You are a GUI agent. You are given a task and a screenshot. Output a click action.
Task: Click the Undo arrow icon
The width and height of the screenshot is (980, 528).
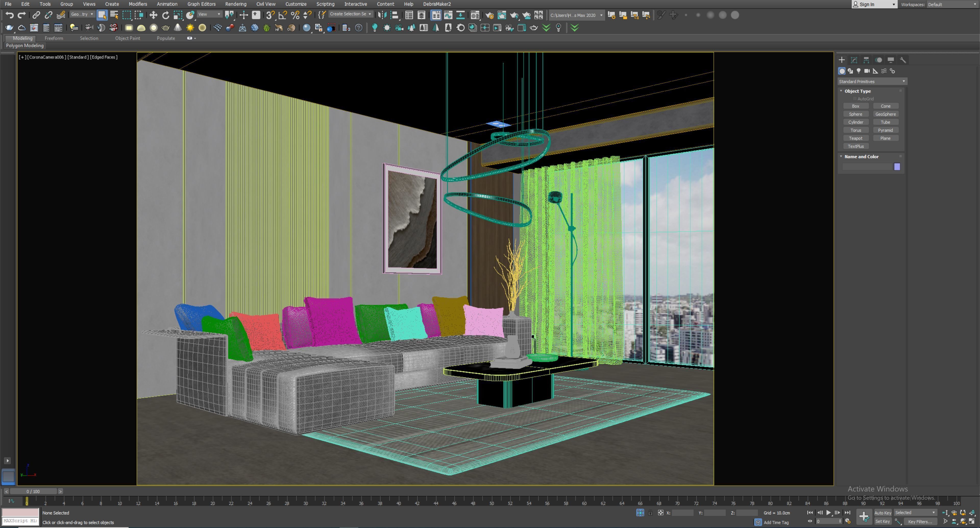9,15
